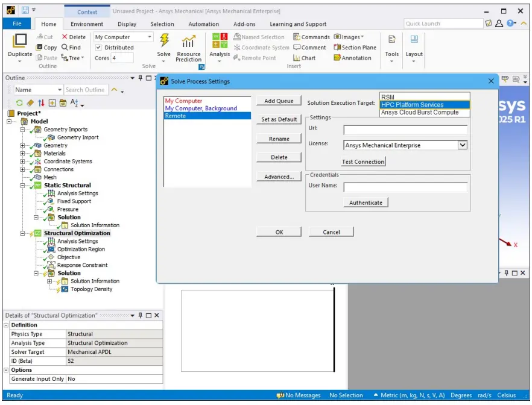532x405 pixels.
Task: Click the Cores number field
Action: pyautogui.click(x=122, y=58)
